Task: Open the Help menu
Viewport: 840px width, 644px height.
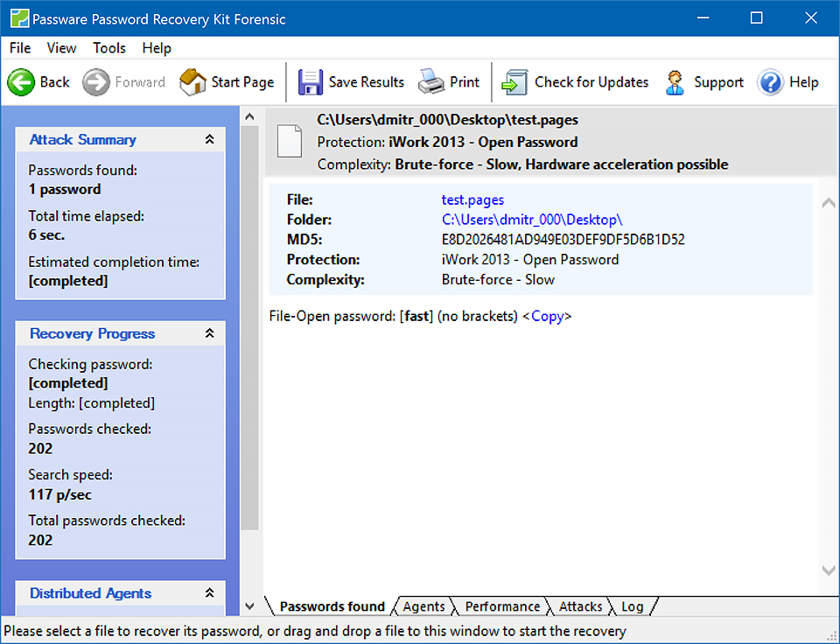Action: pos(157,48)
